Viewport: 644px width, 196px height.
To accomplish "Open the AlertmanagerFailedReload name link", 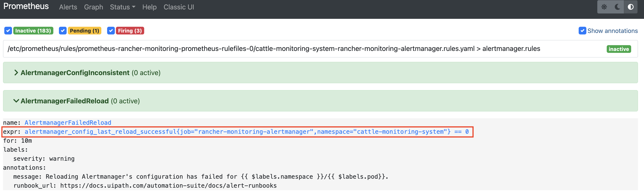I will [x=68, y=123].
